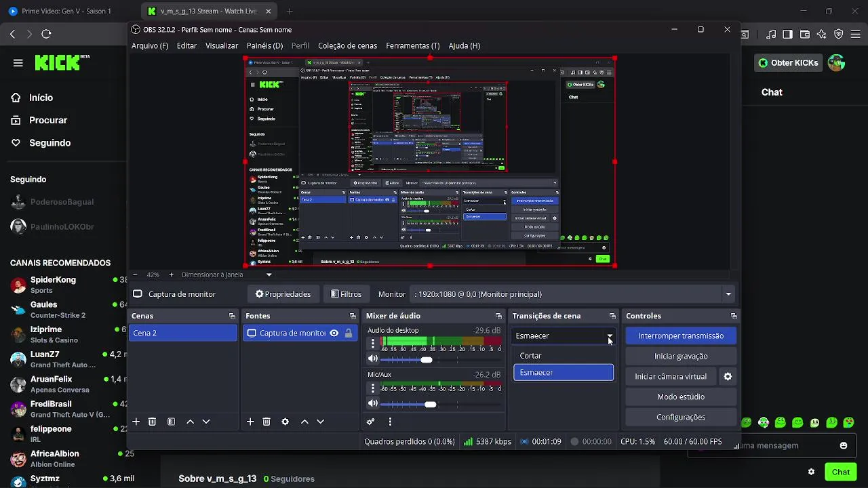Zoom out the preview with the minus icon

click(135, 274)
